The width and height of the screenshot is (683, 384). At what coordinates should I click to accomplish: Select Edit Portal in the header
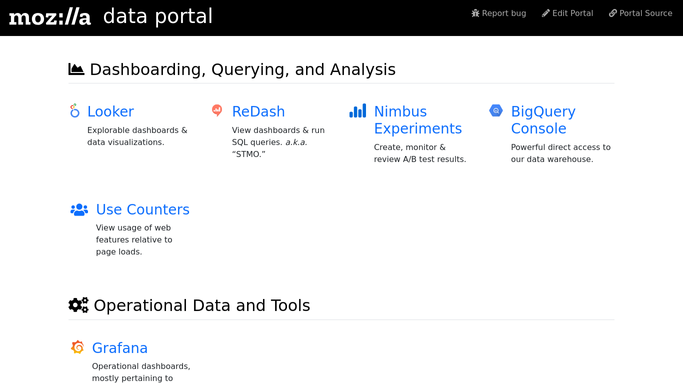click(573, 13)
